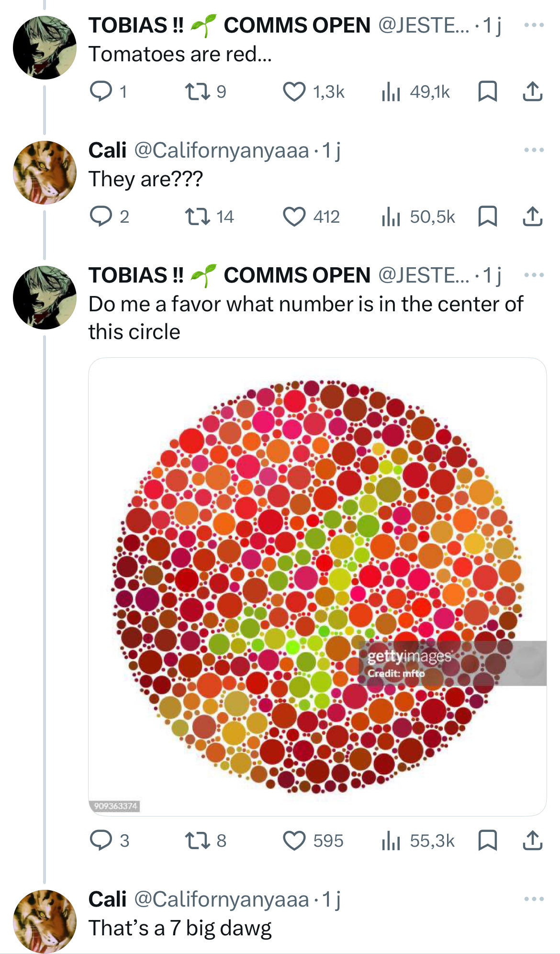Open more options for the first TOBIAS tweet
Image resolution: width=560 pixels, height=954 pixels.
pyautogui.click(x=534, y=25)
